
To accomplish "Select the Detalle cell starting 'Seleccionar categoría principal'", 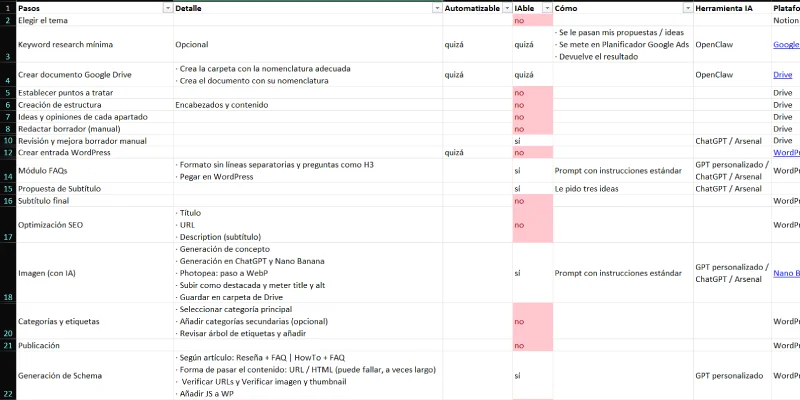I will 308,321.
